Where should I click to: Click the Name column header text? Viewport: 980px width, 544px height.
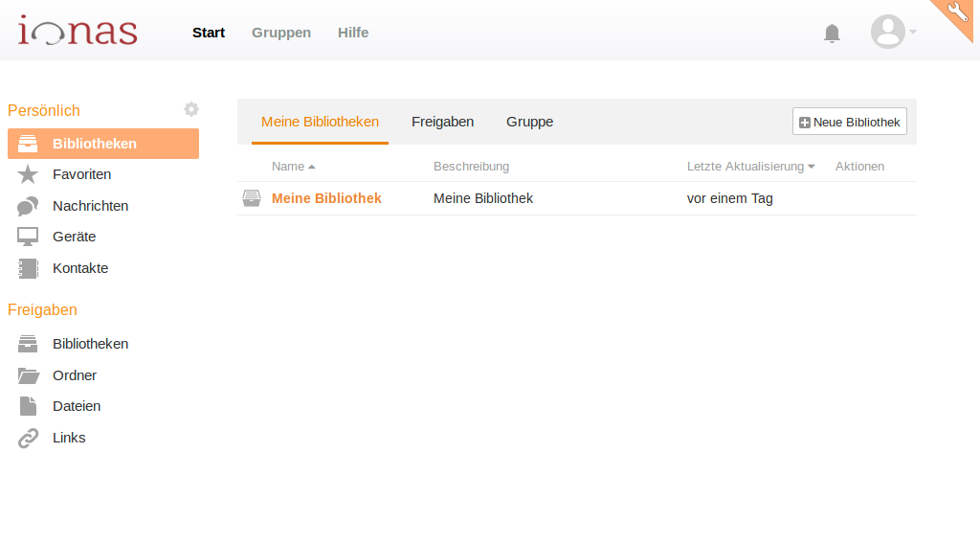coord(287,167)
